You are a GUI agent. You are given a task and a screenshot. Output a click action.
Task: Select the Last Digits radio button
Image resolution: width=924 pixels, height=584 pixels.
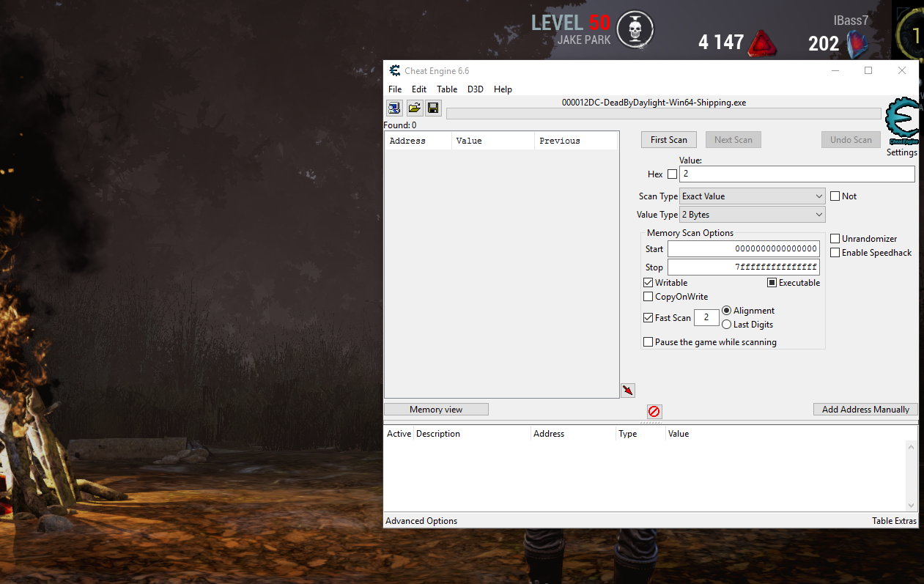pyautogui.click(x=727, y=325)
